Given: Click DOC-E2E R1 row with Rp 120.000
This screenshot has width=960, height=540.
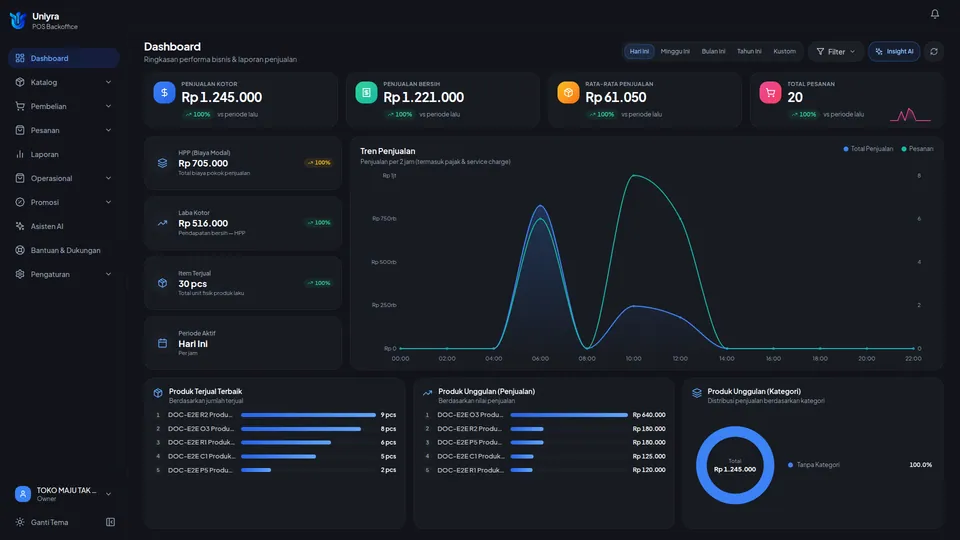Looking at the screenshot, I should (x=544, y=470).
